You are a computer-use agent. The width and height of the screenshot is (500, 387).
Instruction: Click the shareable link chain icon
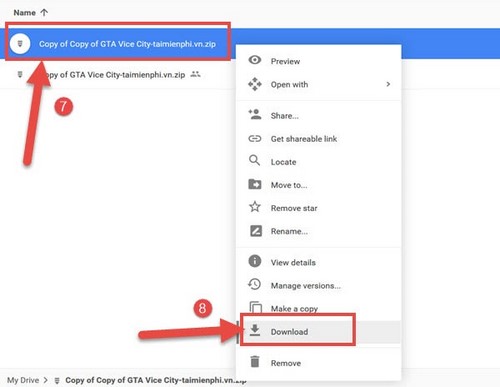click(x=255, y=138)
